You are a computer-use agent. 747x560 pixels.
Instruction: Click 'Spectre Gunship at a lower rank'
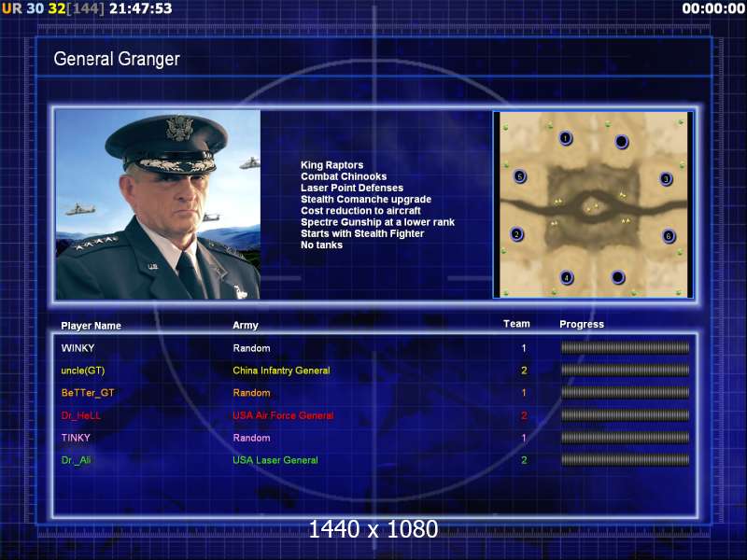377,222
